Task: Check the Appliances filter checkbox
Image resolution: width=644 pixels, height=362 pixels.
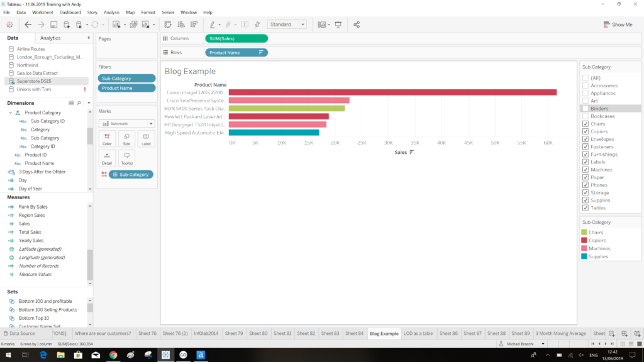Action: (586, 93)
